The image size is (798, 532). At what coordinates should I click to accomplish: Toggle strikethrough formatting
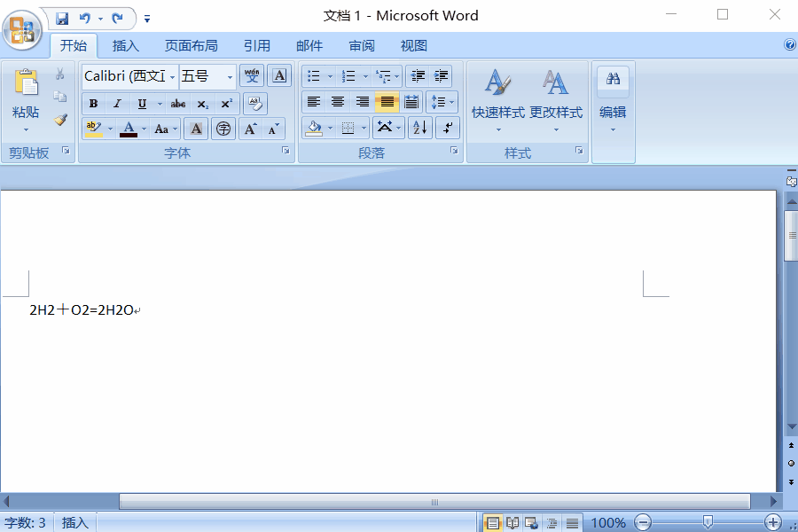(177, 104)
